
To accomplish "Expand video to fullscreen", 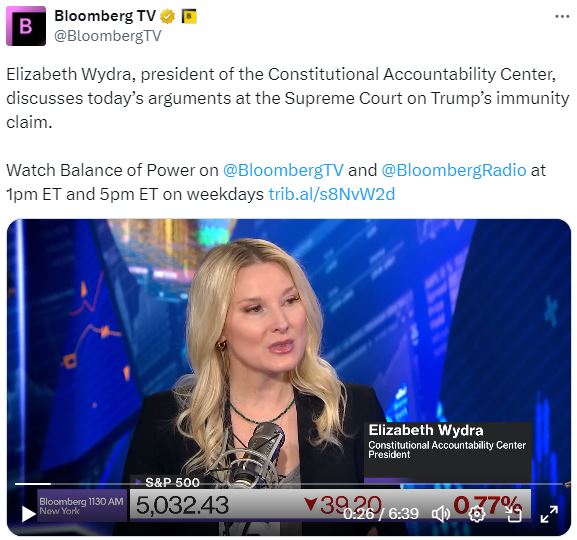I will 549,514.
